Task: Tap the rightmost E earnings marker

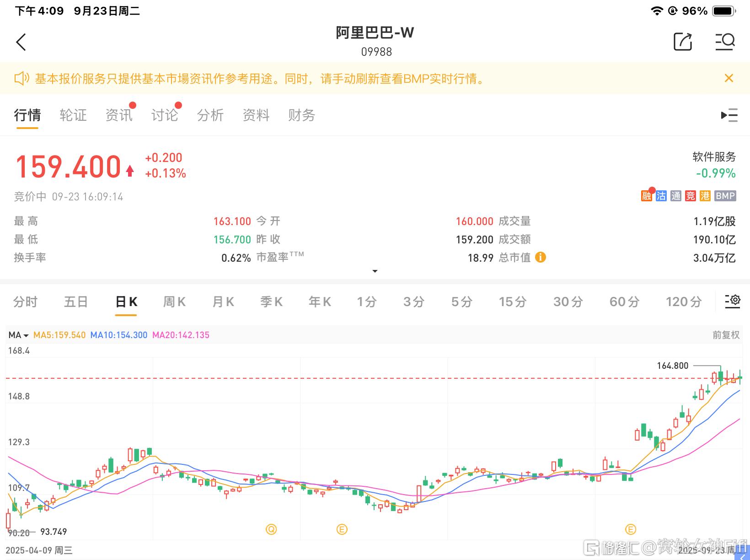Action: coord(631,529)
